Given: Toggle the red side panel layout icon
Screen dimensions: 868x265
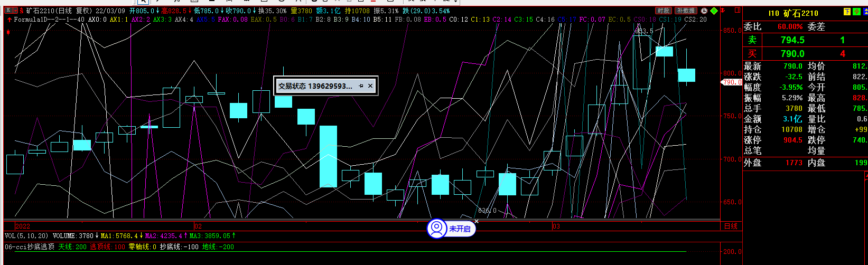Looking at the screenshot, I should (738, 11).
